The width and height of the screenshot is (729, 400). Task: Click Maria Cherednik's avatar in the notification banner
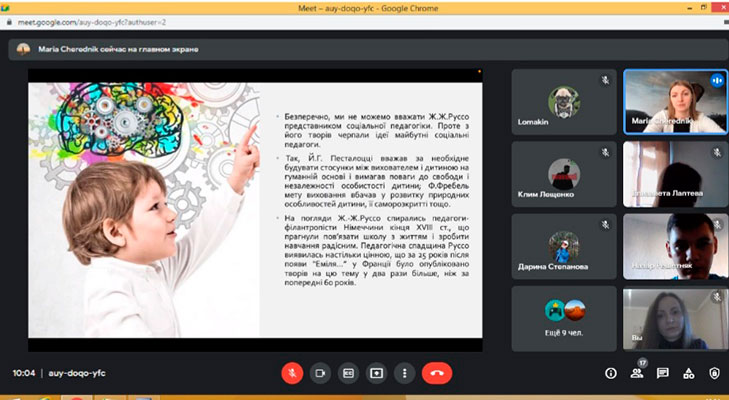click(23, 49)
